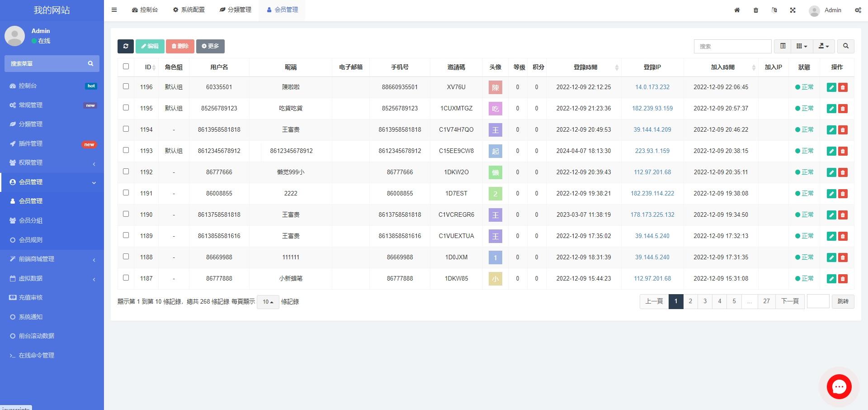Edit row 1193 with green pencil icon
Screen dimensions: 868x410
[831, 151]
